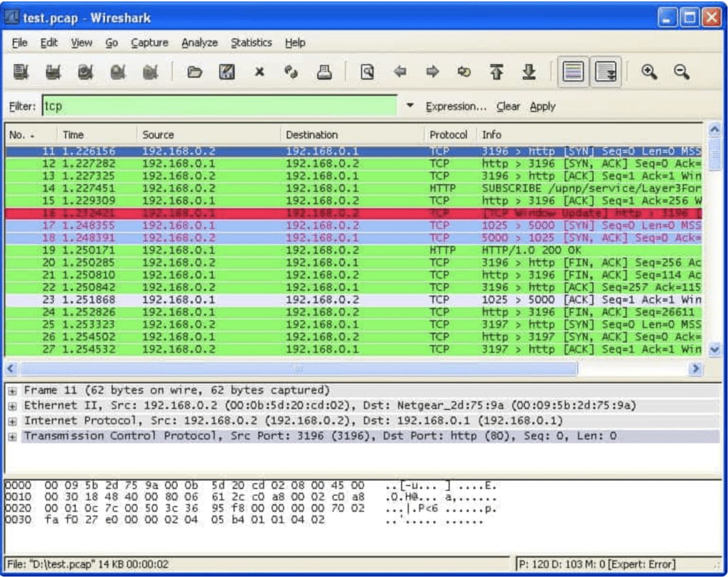
Task: Click the print packets icon
Action: click(324, 71)
